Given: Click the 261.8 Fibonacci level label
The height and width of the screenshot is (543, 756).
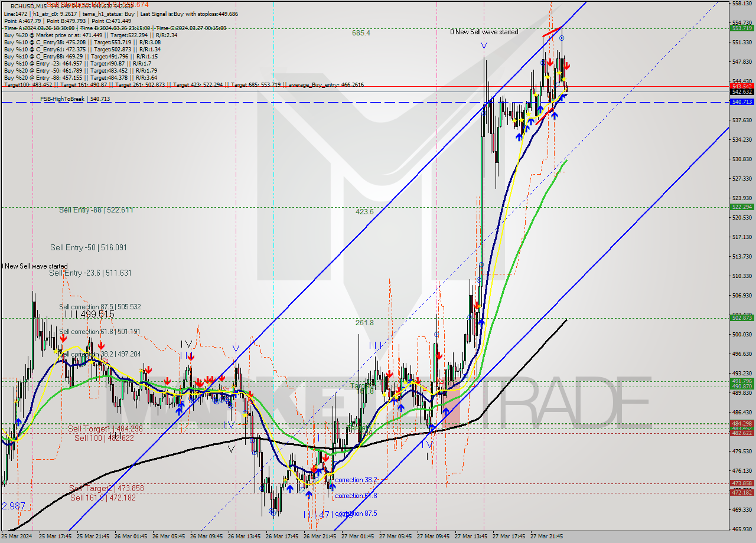Looking at the screenshot, I should click(364, 322).
